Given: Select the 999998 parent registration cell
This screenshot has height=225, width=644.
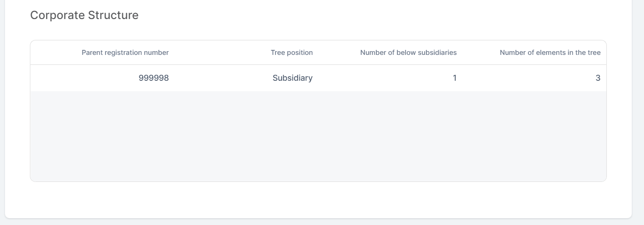Looking at the screenshot, I should pyautogui.click(x=154, y=78).
